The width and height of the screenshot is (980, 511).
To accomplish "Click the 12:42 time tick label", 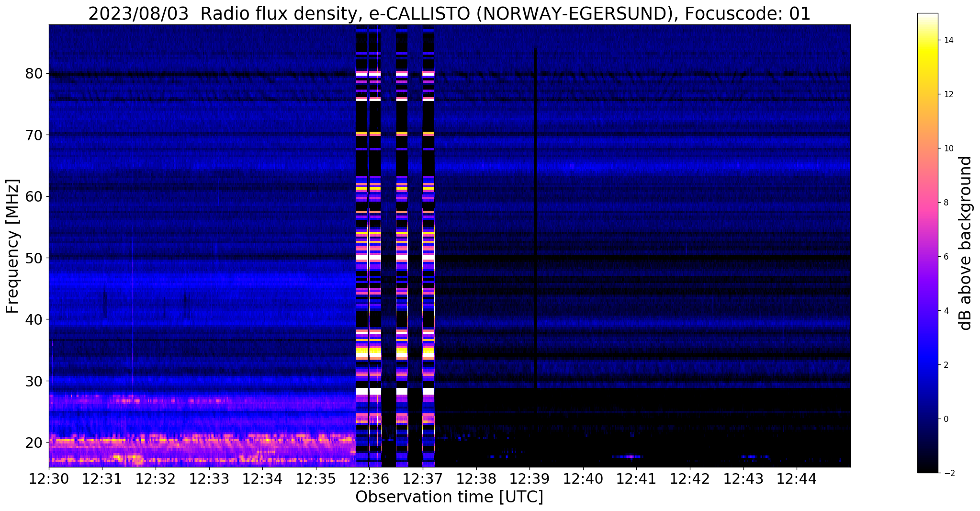I will 690,478.
